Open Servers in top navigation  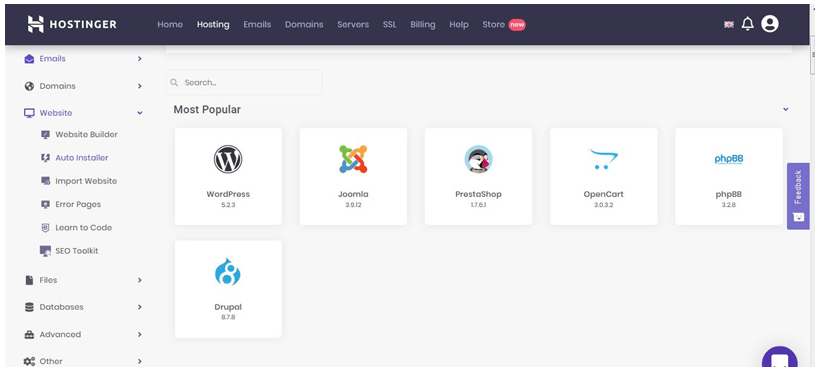[353, 24]
